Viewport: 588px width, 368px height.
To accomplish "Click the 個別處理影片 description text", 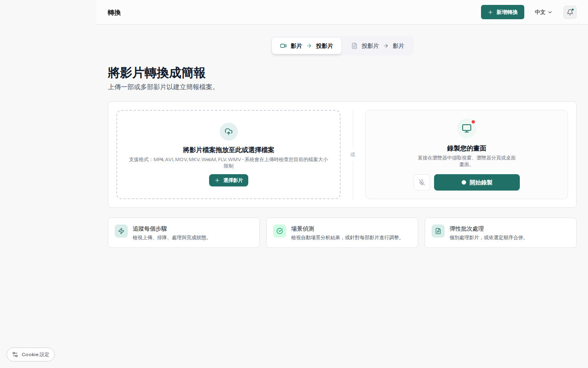I will [489, 238].
